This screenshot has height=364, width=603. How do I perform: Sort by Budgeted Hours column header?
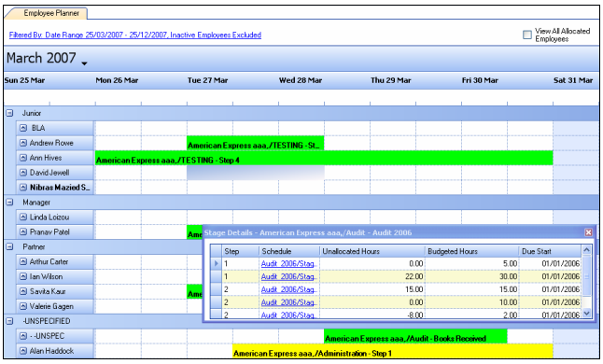(x=471, y=251)
